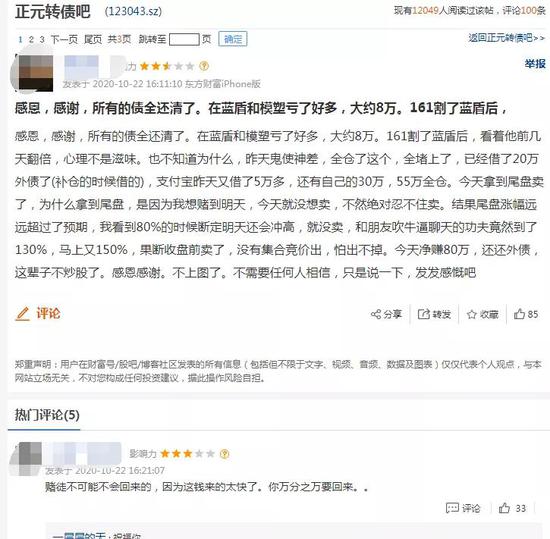Click the pencil icon next to 评论
550x539 pixels.
[22, 314]
